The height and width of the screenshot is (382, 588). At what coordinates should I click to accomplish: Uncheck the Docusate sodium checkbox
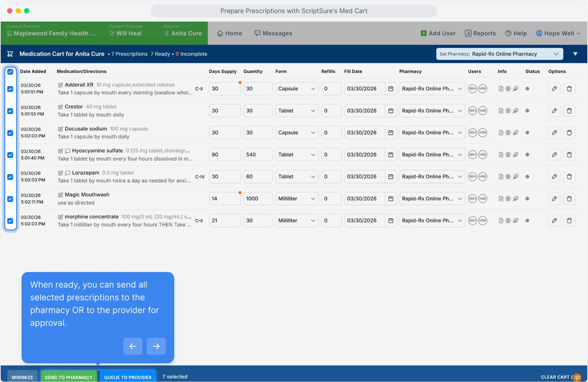[x=10, y=133]
